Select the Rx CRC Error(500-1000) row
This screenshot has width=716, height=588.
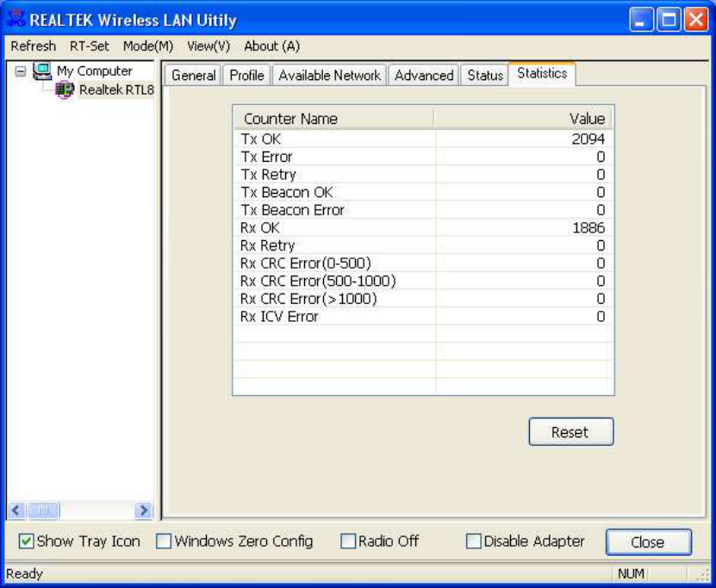[x=423, y=281]
